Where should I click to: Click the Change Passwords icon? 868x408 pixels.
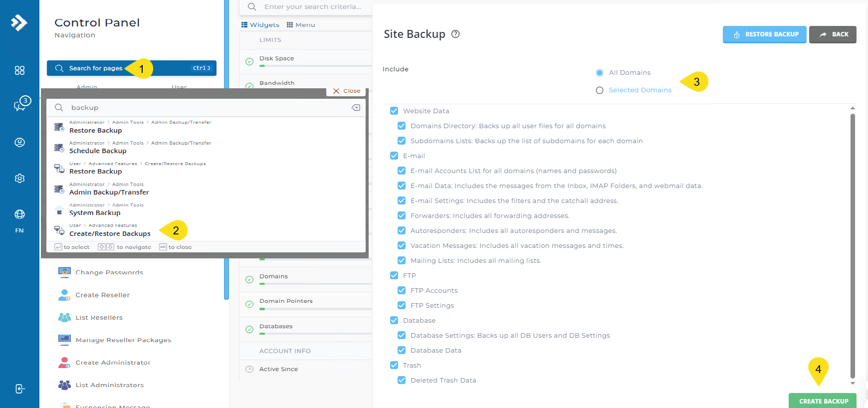(64, 272)
